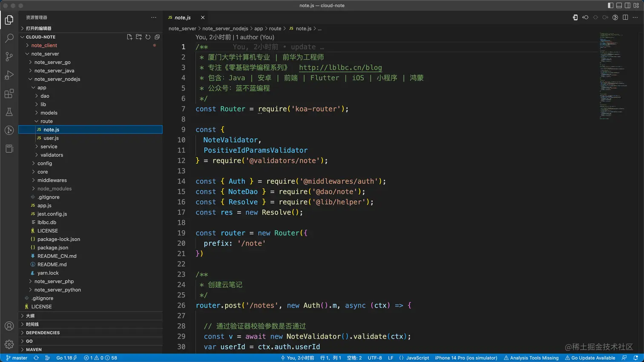Open the Search view in activity bar
This screenshot has height=362, width=644.
pyautogui.click(x=9, y=38)
